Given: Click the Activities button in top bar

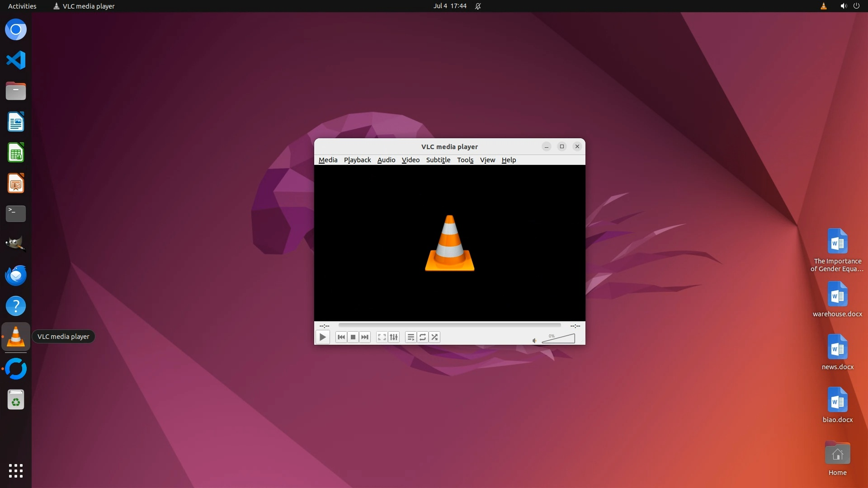Looking at the screenshot, I should [22, 6].
